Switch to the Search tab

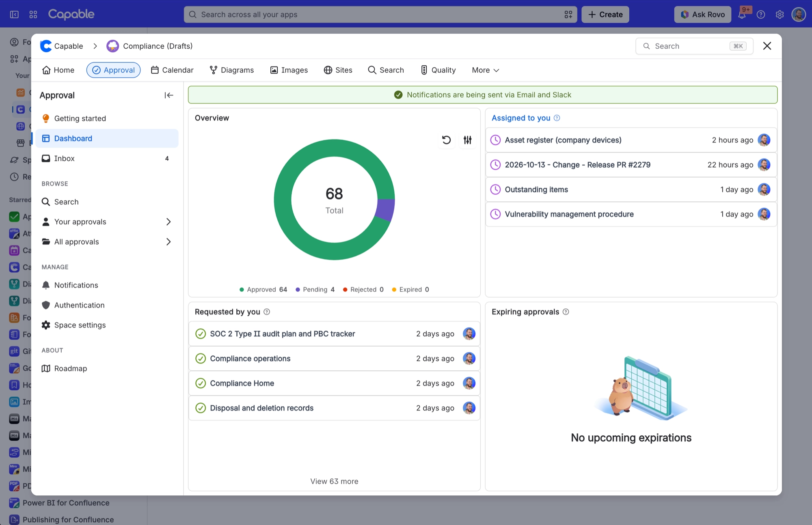click(x=386, y=70)
